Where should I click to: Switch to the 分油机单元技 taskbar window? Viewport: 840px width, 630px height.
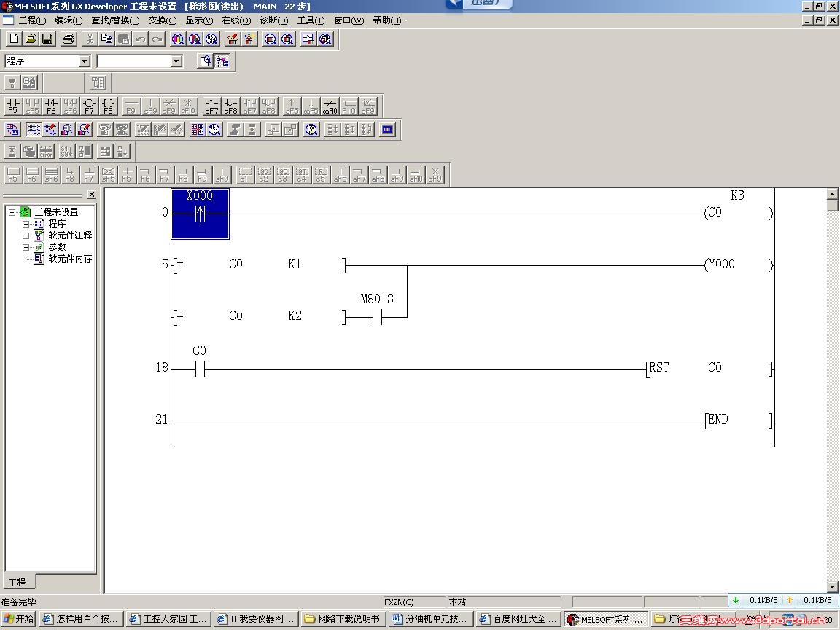430,619
